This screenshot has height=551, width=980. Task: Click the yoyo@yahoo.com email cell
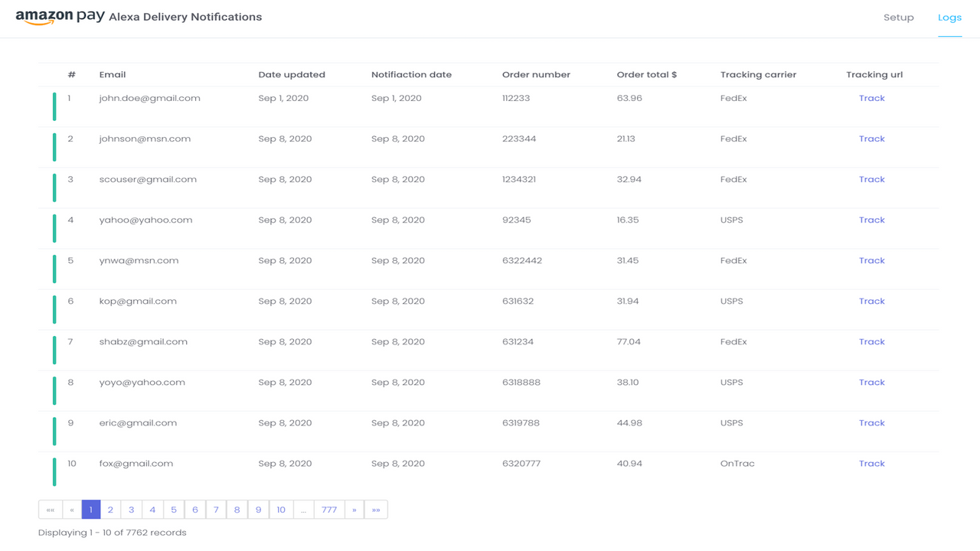coord(142,382)
